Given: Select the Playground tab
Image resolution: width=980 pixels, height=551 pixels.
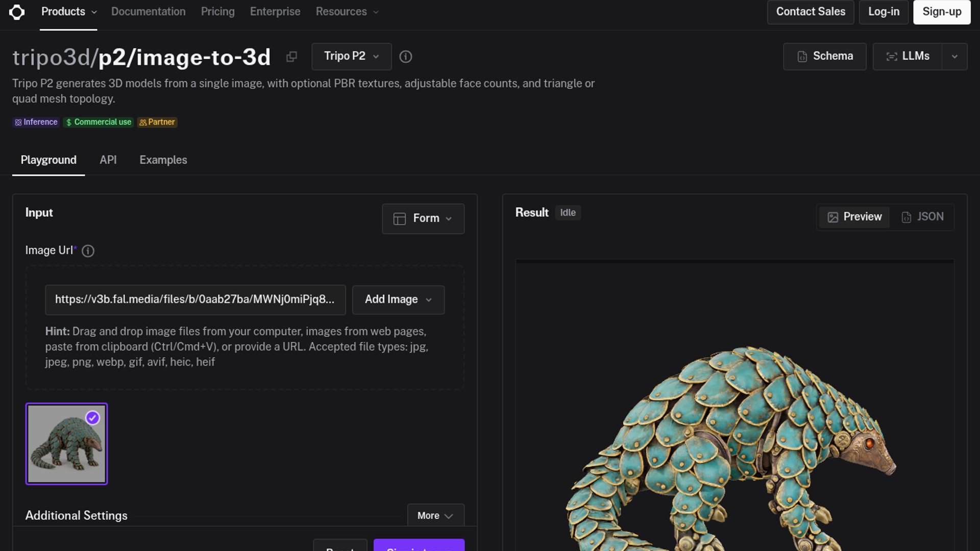Looking at the screenshot, I should click(x=48, y=160).
